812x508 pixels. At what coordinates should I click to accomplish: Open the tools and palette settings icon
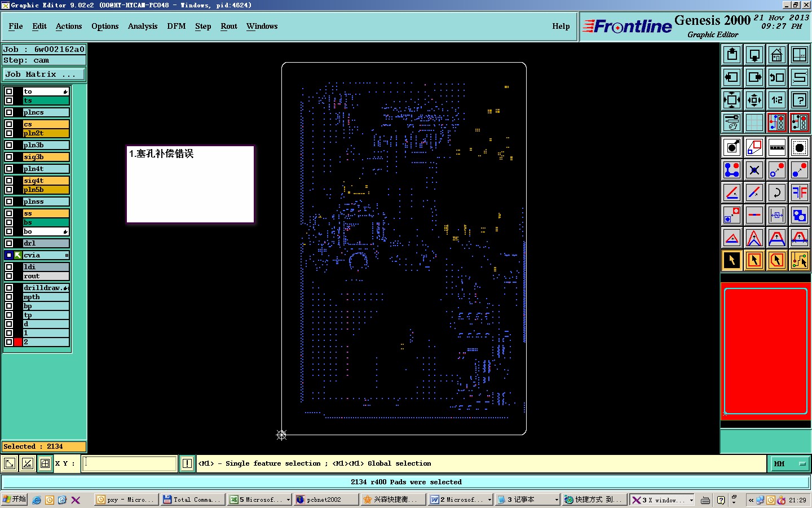click(x=732, y=122)
